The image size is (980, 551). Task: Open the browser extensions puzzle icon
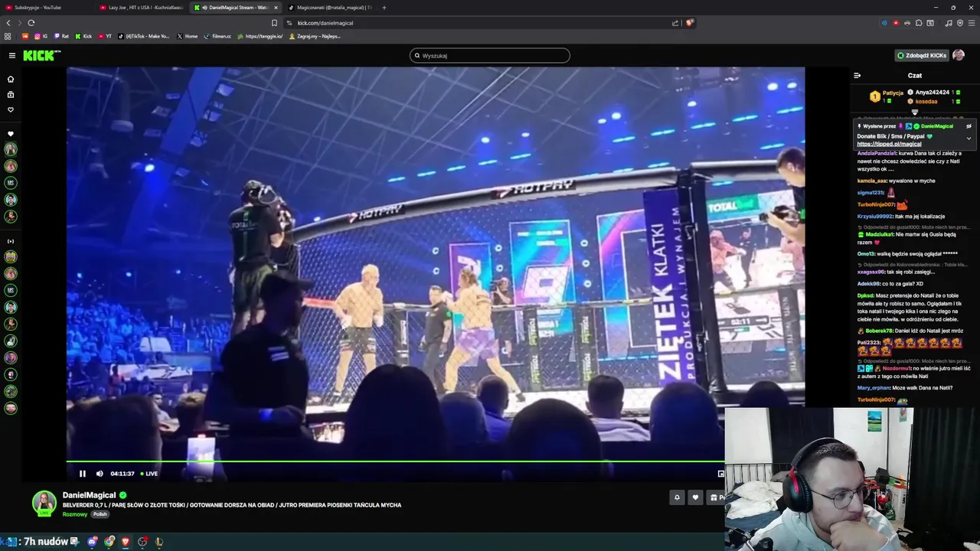[x=919, y=23]
